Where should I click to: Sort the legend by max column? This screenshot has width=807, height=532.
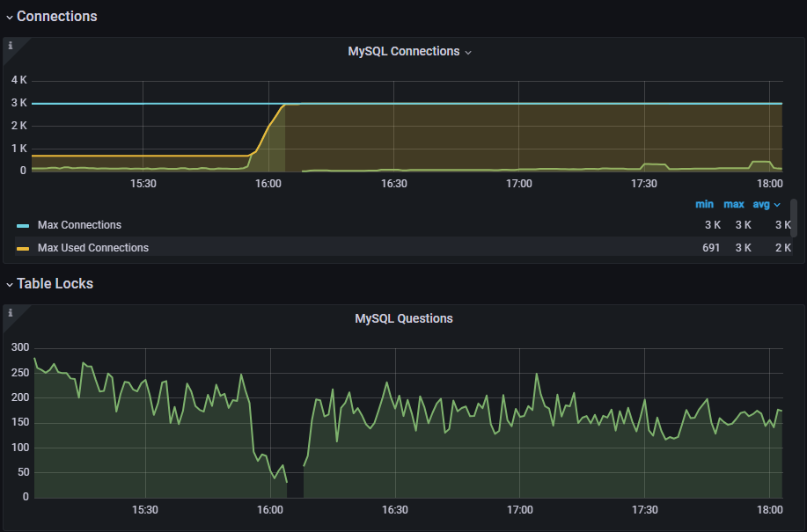733,204
